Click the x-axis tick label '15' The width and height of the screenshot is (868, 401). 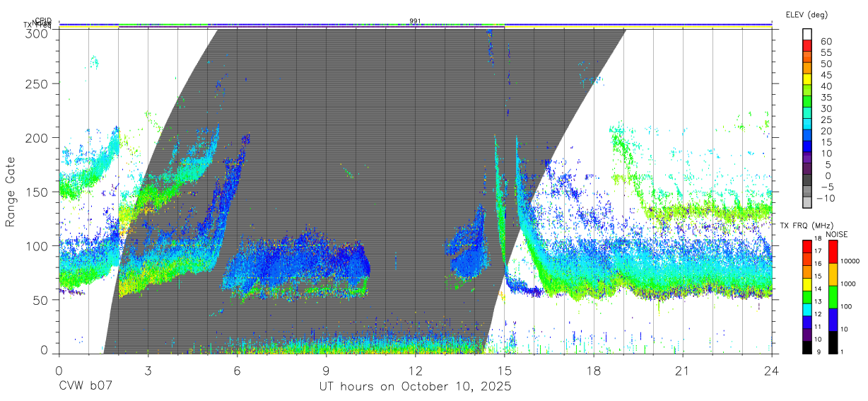(x=505, y=370)
